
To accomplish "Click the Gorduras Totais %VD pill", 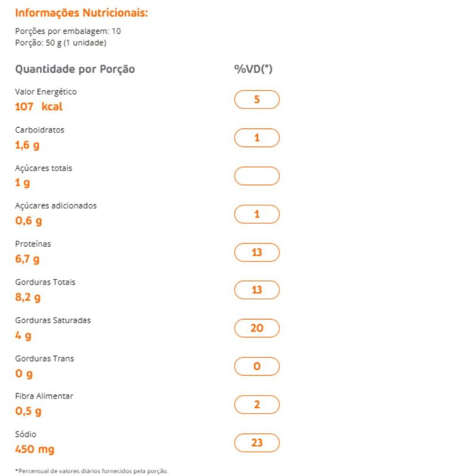I will tap(257, 290).
